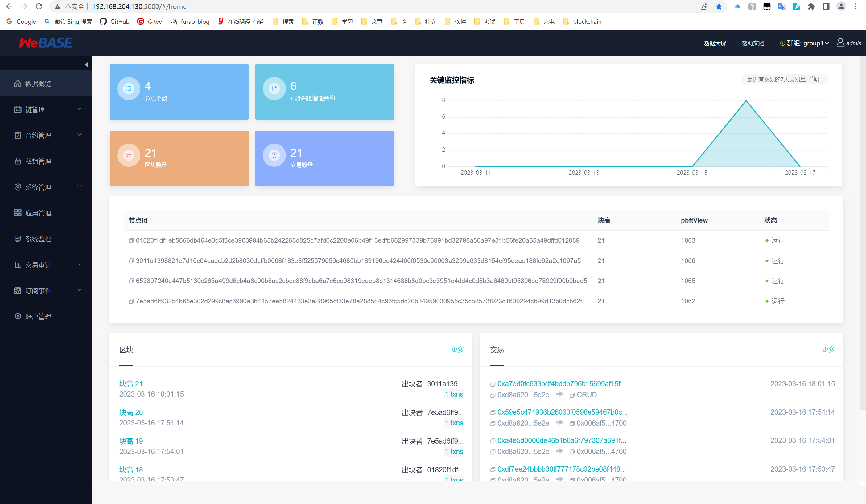This screenshot has height=504, width=866.
Task: Click the page vertical scrollbar
Action: (863, 234)
